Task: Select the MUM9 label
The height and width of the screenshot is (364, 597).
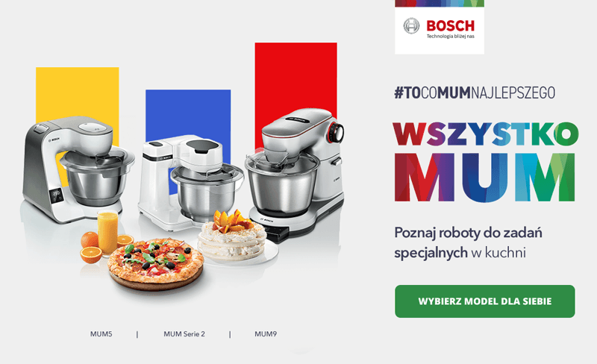Action: [266, 334]
